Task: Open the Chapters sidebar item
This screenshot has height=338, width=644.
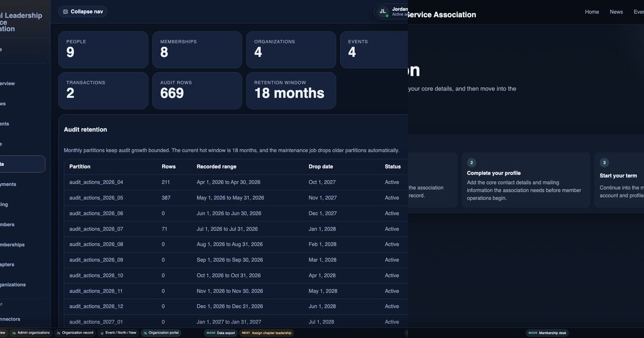Action: coord(23,264)
